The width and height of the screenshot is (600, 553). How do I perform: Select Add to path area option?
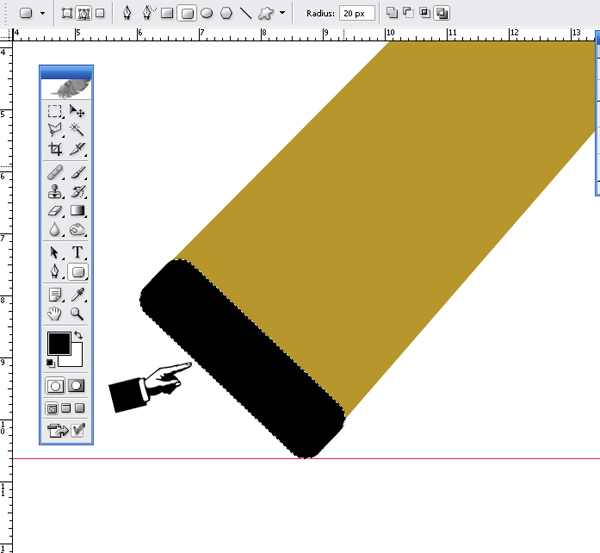[391, 13]
